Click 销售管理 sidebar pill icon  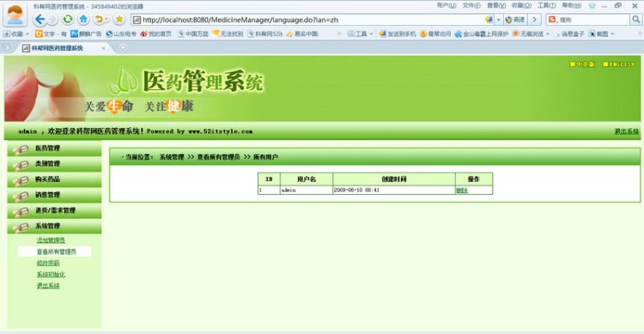[x=21, y=197]
